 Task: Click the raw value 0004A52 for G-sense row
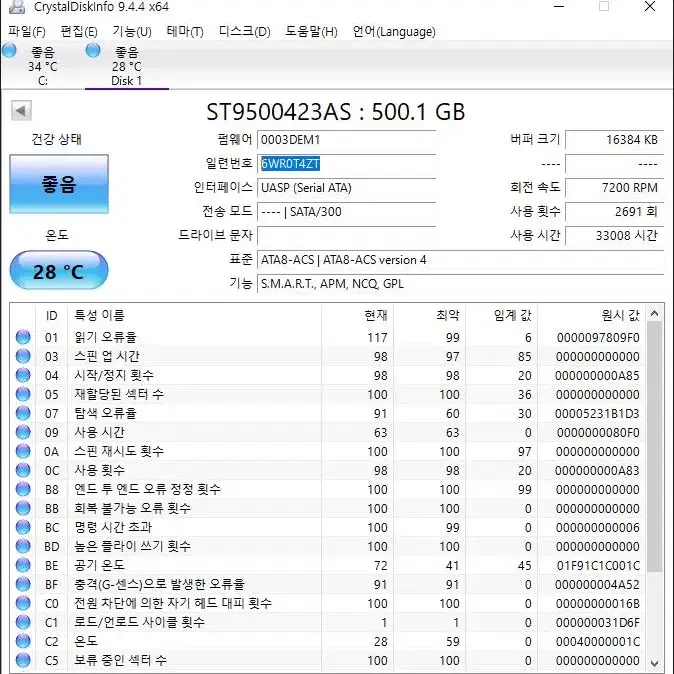click(597, 585)
